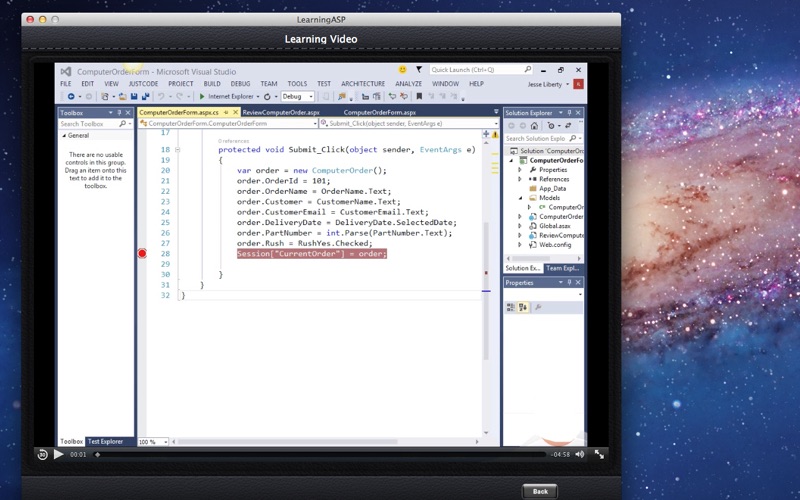Click Property Pages wrench icon
The width and height of the screenshot is (800, 500).
click(x=538, y=307)
